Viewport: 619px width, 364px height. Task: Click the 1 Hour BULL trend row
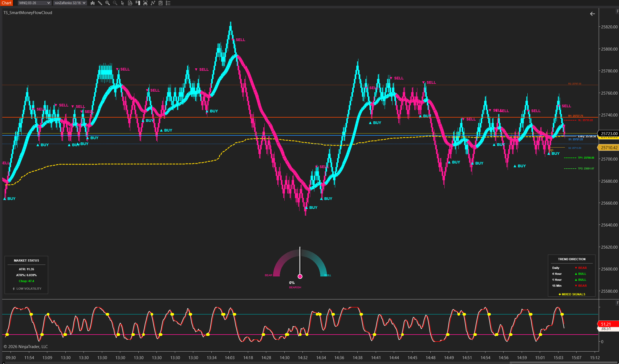pos(570,280)
